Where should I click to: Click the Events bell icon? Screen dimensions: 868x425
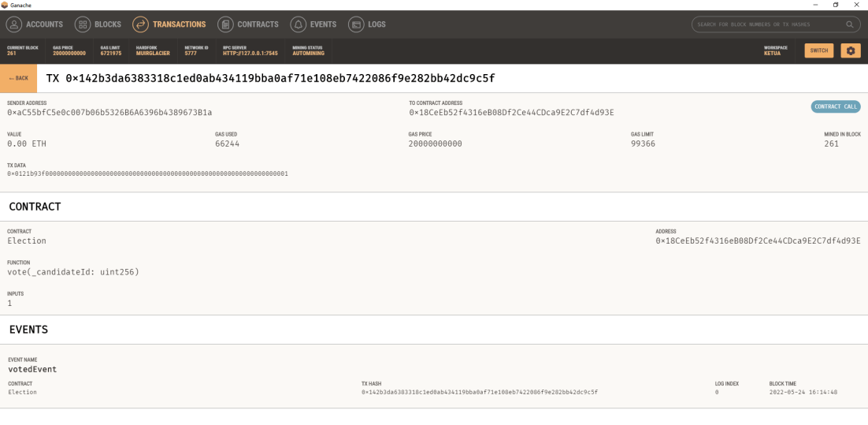coord(299,24)
